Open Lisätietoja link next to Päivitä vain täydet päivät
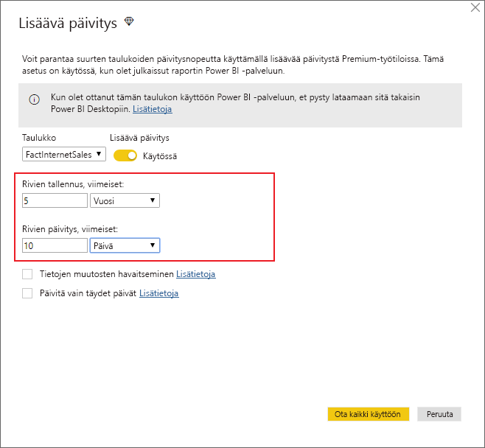 [158, 293]
